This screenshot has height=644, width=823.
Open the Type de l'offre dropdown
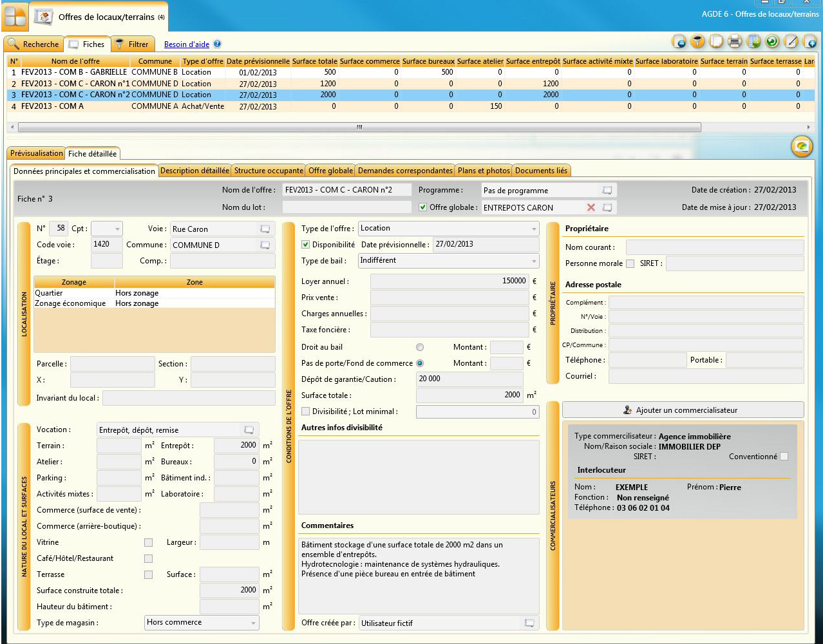[x=448, y=229]
